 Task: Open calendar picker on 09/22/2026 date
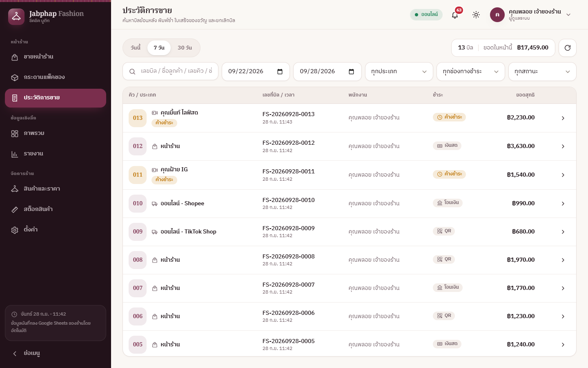[x=280, y=72]
